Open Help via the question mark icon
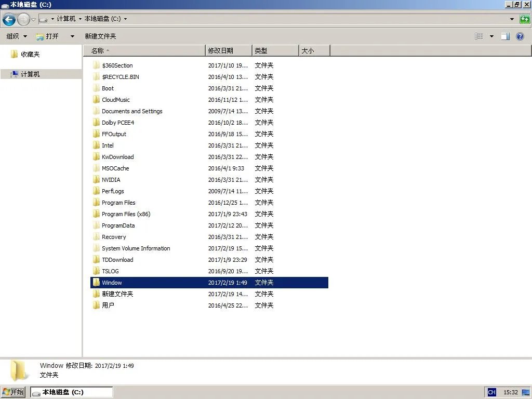The width and height of the screenshot is (532, 399). (520, 36)
